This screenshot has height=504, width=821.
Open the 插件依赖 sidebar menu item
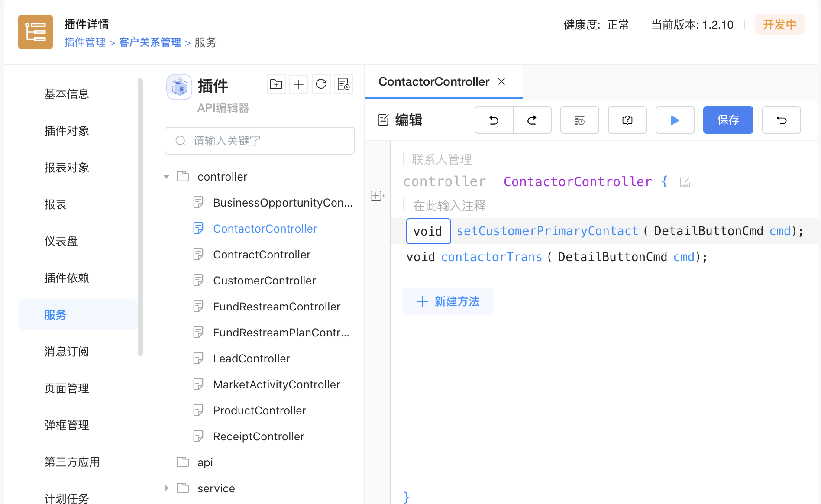coord(67,278)
